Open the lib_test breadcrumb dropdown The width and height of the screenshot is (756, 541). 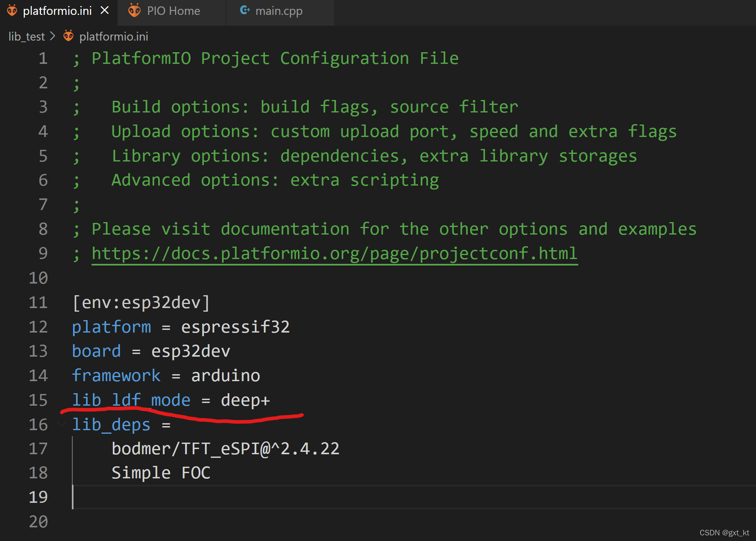click(x=26, y=36)
